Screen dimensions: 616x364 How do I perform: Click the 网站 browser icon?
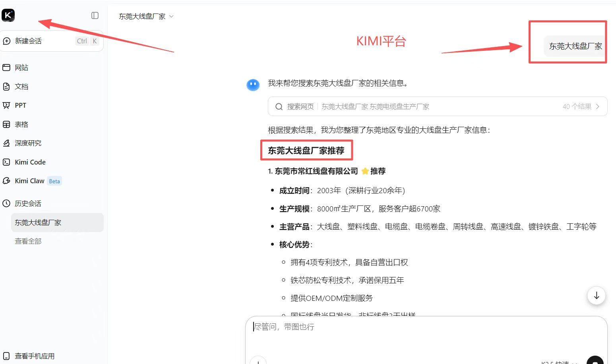tap(6, 68)
